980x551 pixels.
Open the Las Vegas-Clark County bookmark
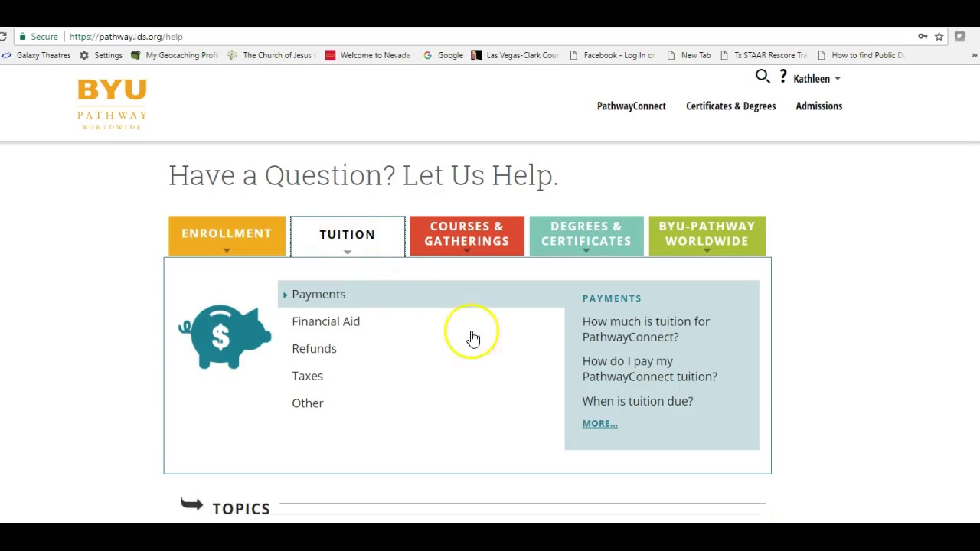[x=515, y=55]
